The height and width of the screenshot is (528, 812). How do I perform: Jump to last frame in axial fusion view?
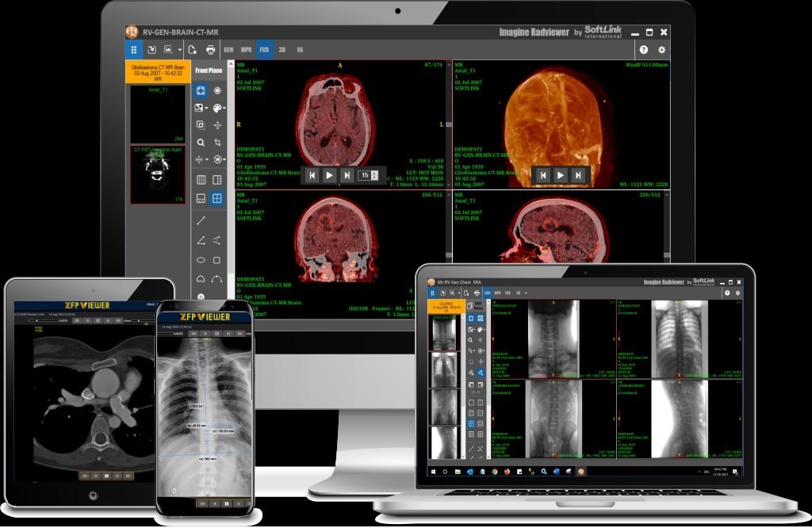347,175
